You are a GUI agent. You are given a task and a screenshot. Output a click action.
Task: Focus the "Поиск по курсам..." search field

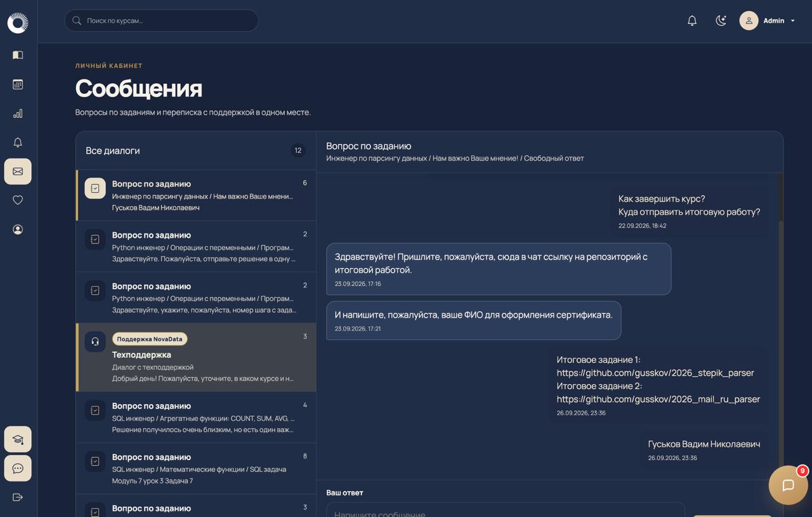pyautogui.click(x=161, y=21)
